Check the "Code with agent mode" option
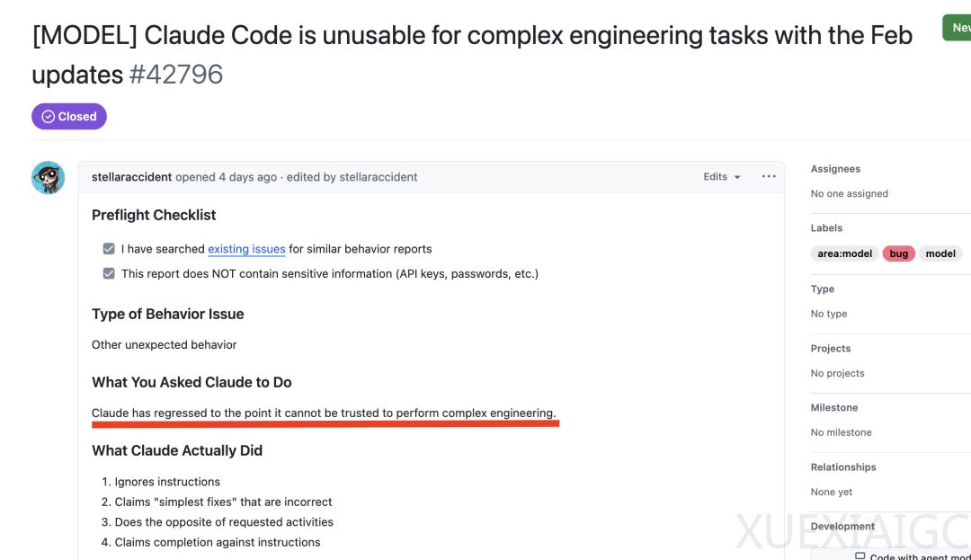This screenshot has width=971, height=560. 859,556
